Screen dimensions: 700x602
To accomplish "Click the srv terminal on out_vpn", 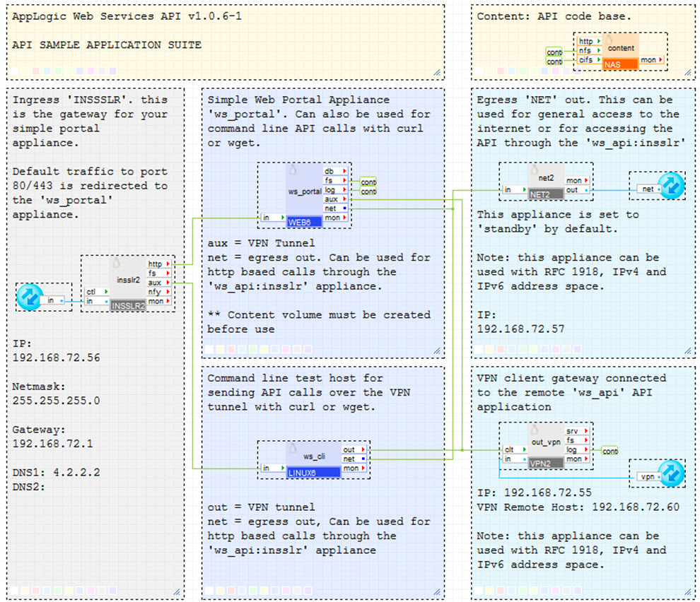I will point(576,431).
